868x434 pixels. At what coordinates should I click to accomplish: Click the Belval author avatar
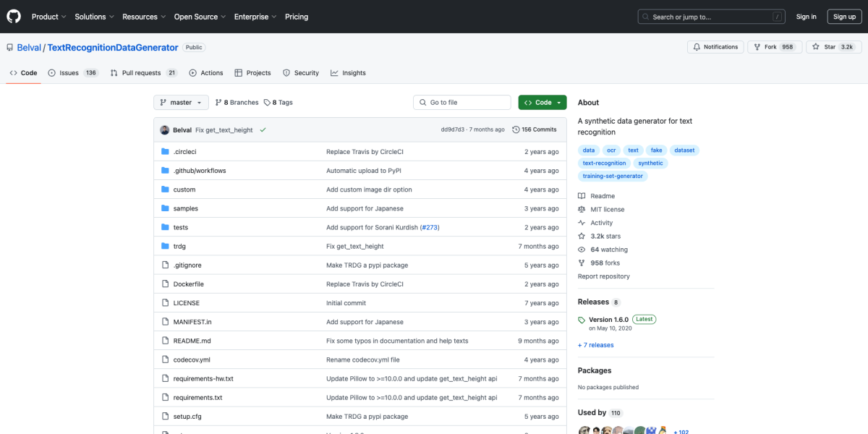pyautogui.click(x=165, y=130)
